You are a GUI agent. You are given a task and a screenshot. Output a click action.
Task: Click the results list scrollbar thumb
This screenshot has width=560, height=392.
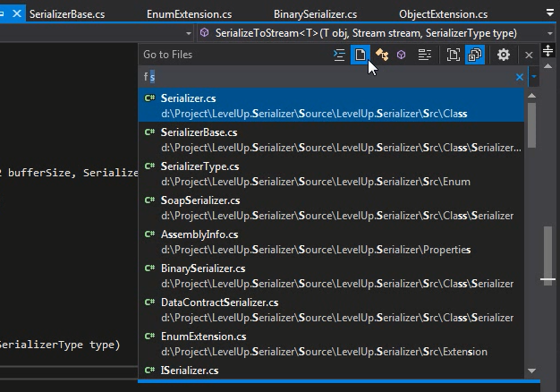[531, 125]
